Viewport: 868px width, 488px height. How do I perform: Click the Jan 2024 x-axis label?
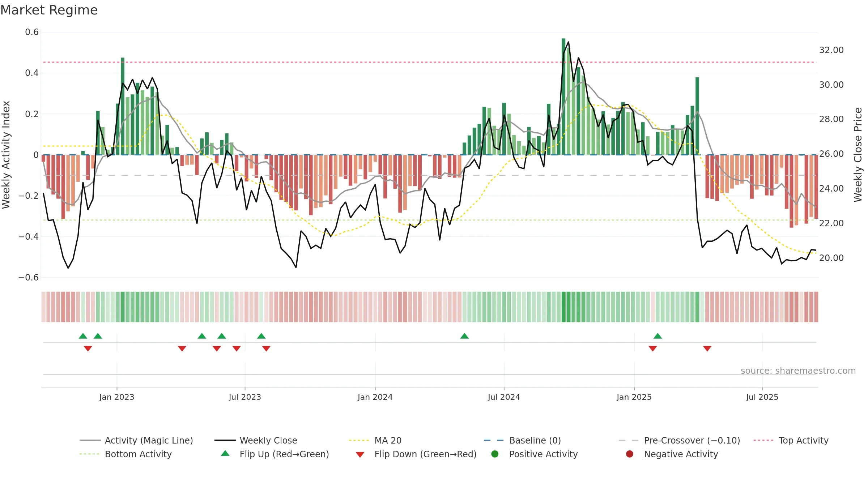tap(375, 397)
